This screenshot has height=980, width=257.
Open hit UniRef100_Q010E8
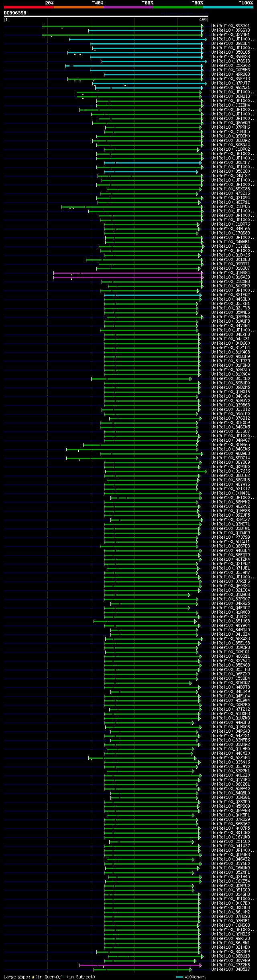[x=230, y=260]
